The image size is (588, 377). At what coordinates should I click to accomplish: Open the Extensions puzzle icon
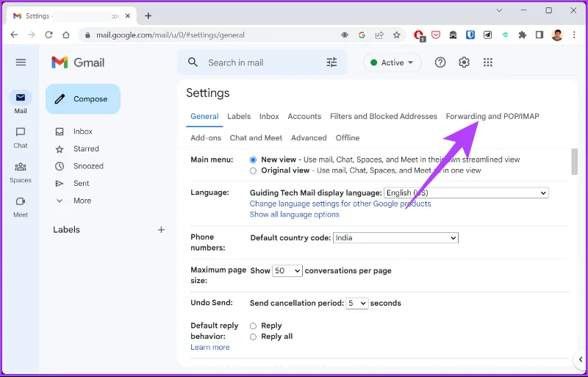coord(522,35)
